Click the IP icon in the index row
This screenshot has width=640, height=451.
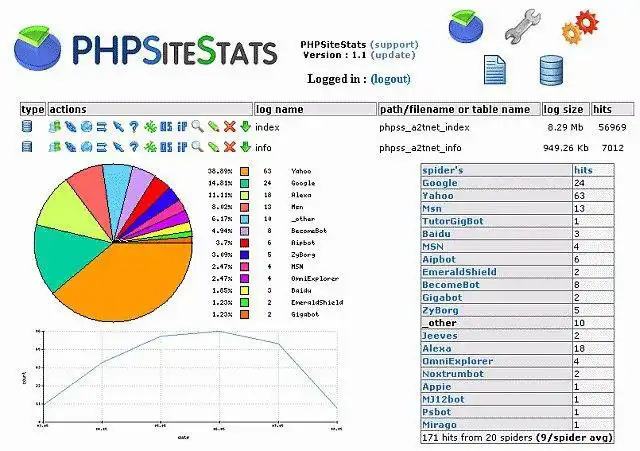[182, 127]
